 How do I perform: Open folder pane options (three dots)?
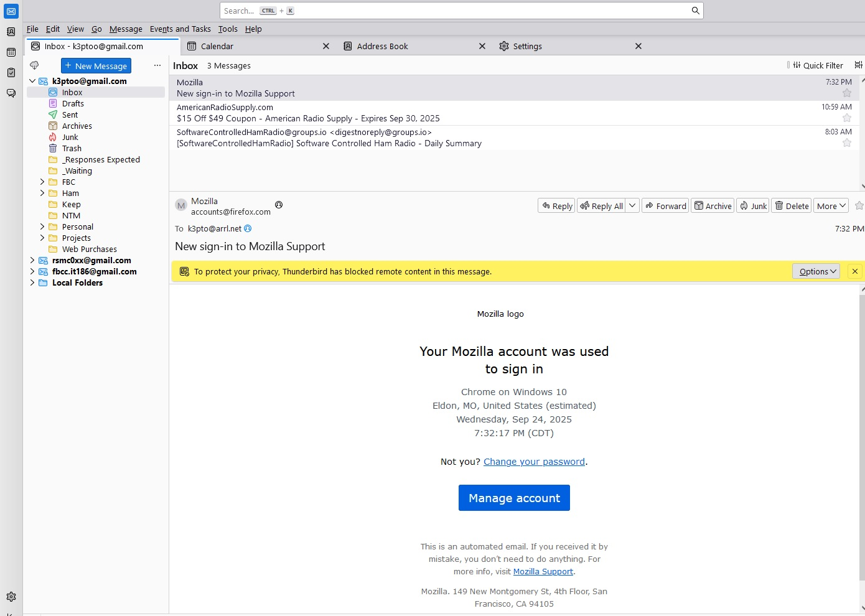(157, 65)
